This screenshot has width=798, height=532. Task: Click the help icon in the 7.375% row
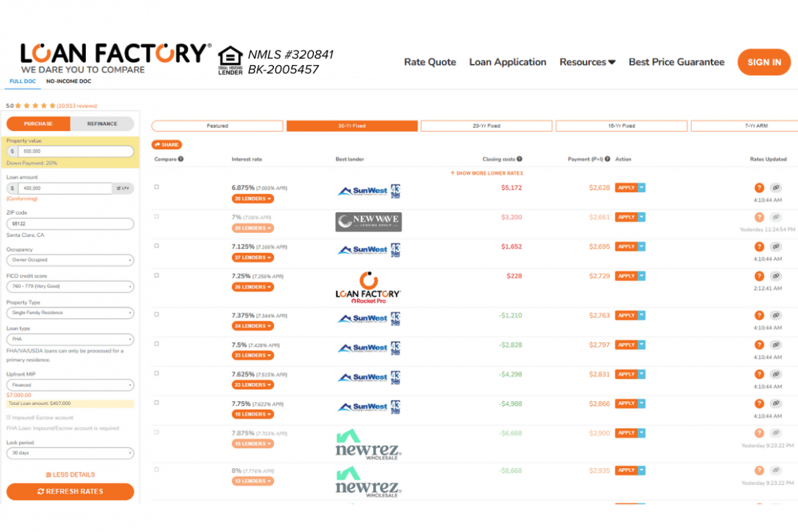click(x=759, y=316)
